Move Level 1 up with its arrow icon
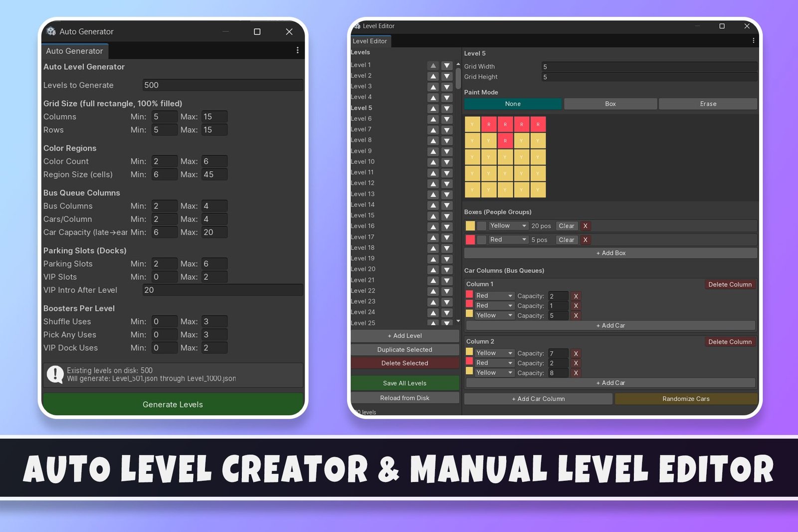 433,64
